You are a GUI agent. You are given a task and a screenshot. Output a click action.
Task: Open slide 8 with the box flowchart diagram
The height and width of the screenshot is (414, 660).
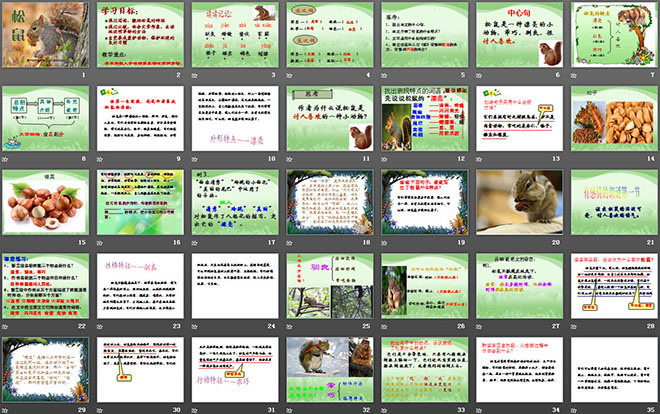(47, 120)
